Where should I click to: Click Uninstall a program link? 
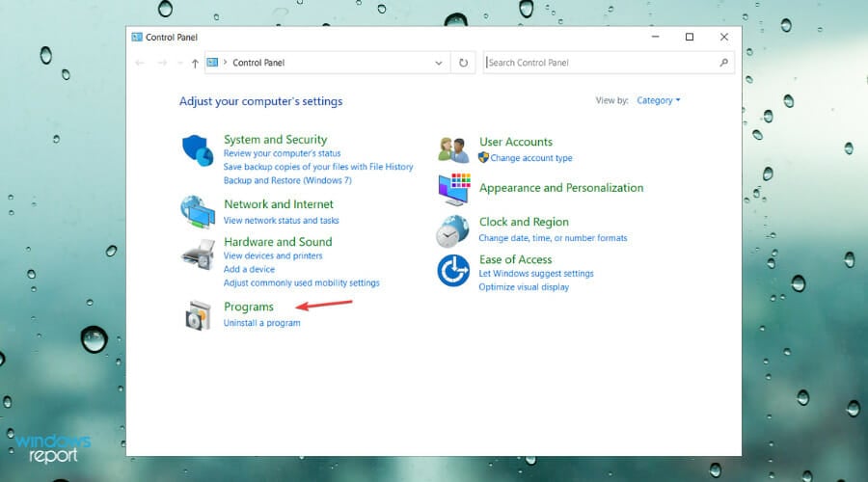pyautogui.click(x=261, y=323)
